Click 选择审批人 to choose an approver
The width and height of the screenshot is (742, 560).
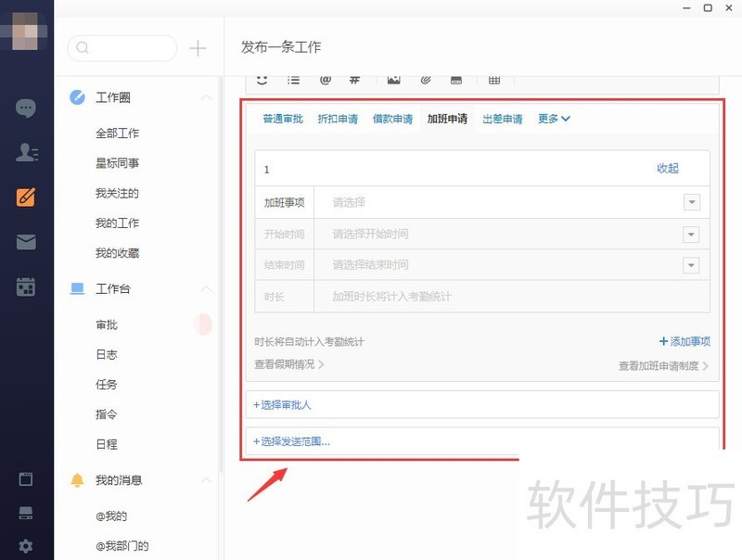click(x=283, y=405)
